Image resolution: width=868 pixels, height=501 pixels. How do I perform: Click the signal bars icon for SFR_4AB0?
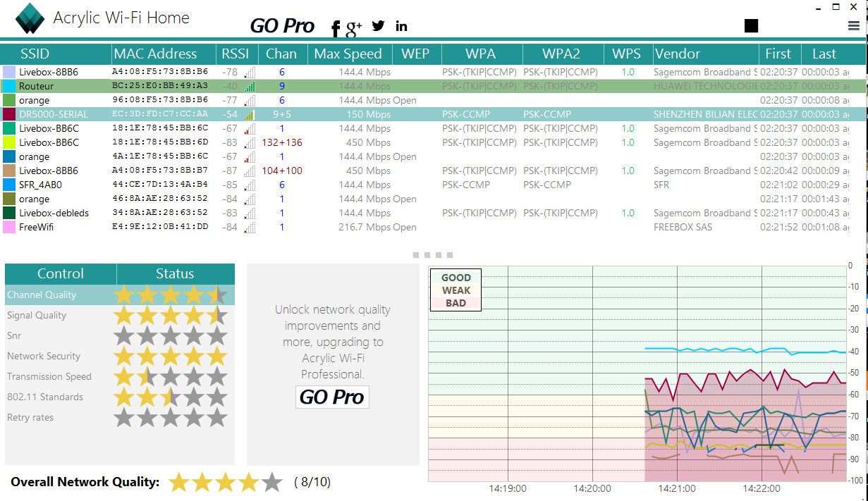tap(250, 185)
